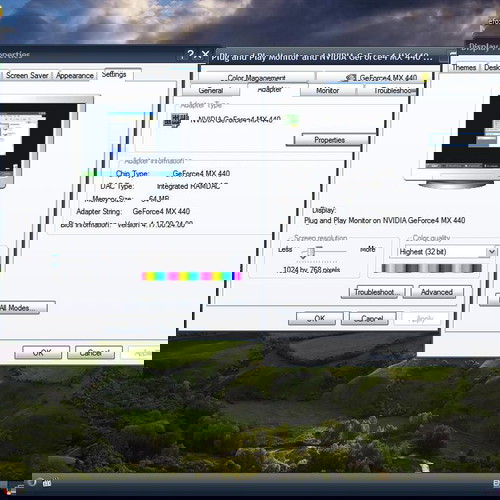The image size is (500, 500).
Task: Open Advanced display settings
Action: coord(437,292)
